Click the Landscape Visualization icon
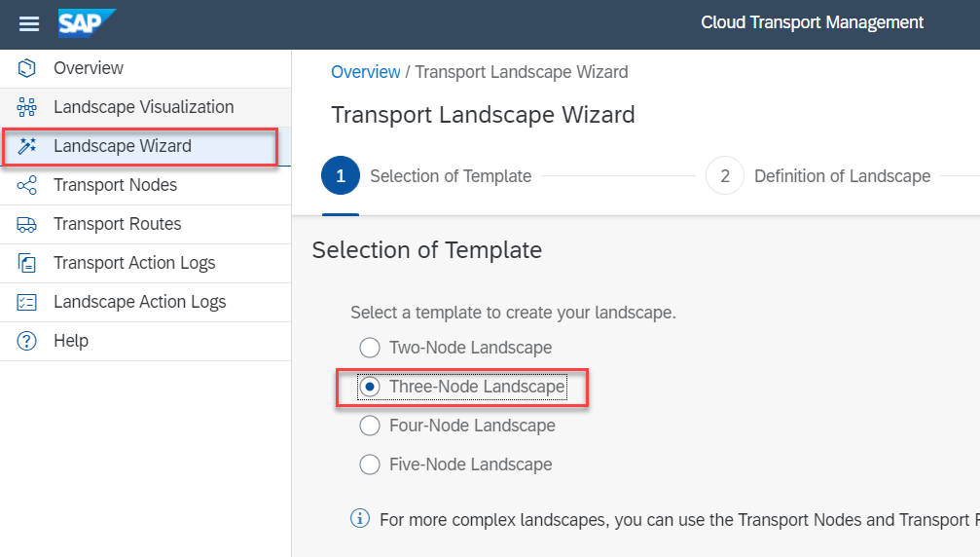980x557 pixels. 27,107
